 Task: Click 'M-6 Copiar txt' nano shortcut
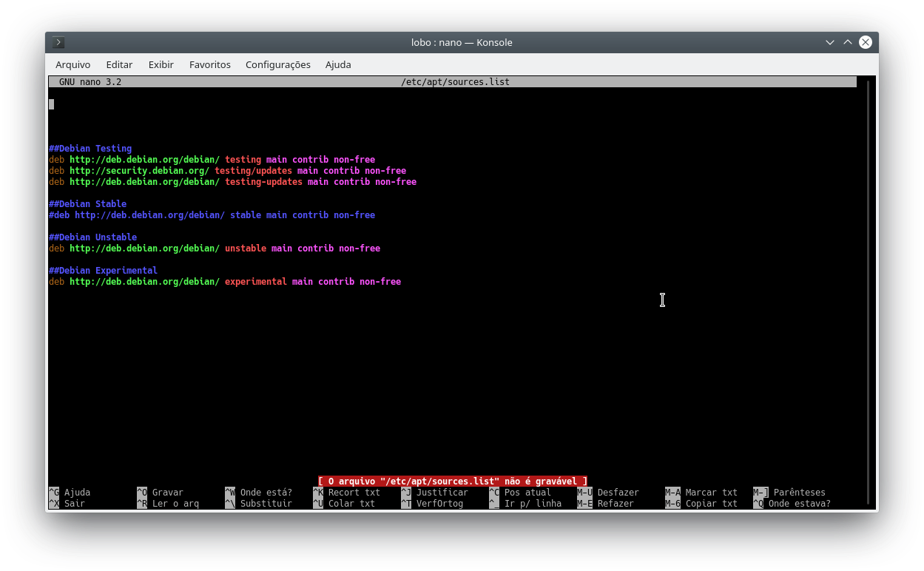coord(701,504)
